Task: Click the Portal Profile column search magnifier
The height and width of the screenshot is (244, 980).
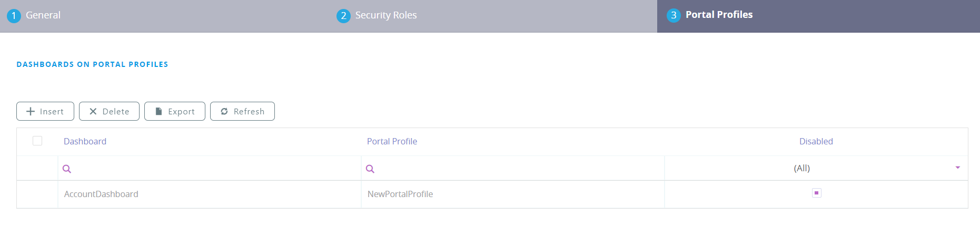Action: pyautogui.click(x=370, y=169)
